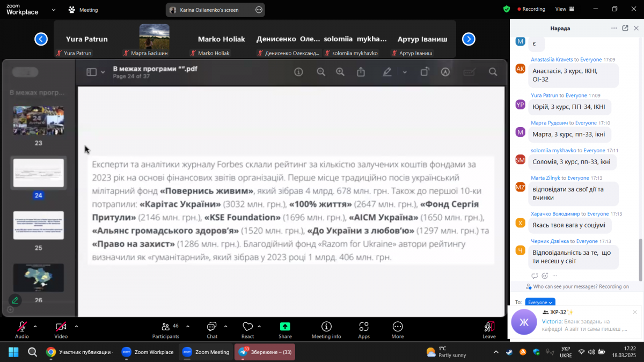Click the Recording status indicator
The height and width of the screenshot is (362, 644).
(531, 9)
